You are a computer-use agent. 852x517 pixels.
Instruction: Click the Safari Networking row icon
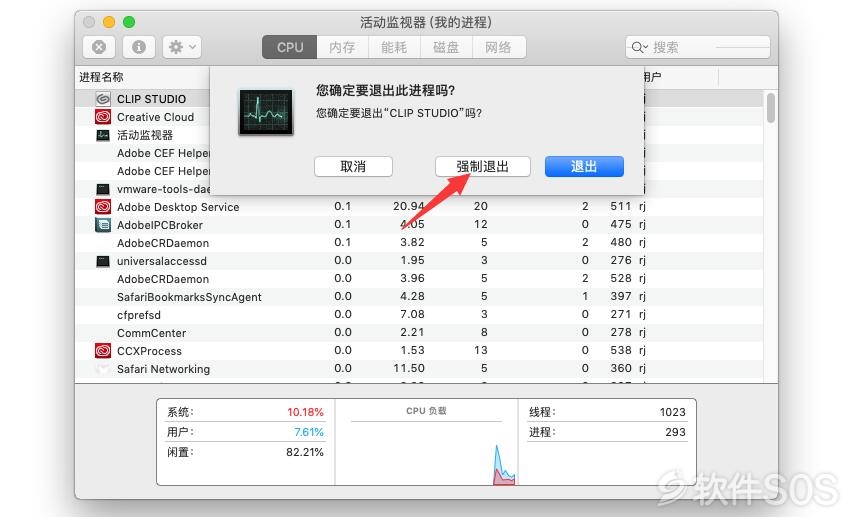(x=103, y=369)
